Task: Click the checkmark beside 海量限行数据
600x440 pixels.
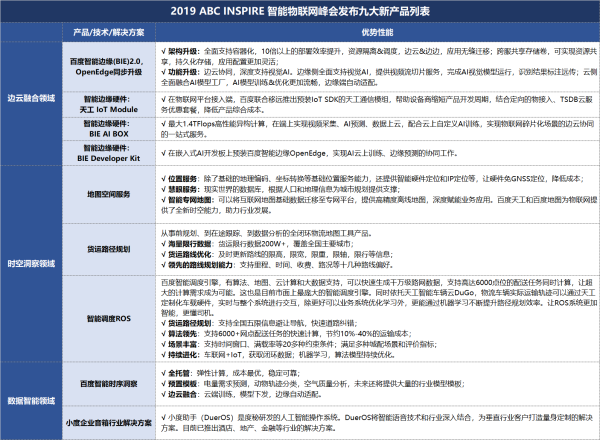Action: (x=163, y=242)
